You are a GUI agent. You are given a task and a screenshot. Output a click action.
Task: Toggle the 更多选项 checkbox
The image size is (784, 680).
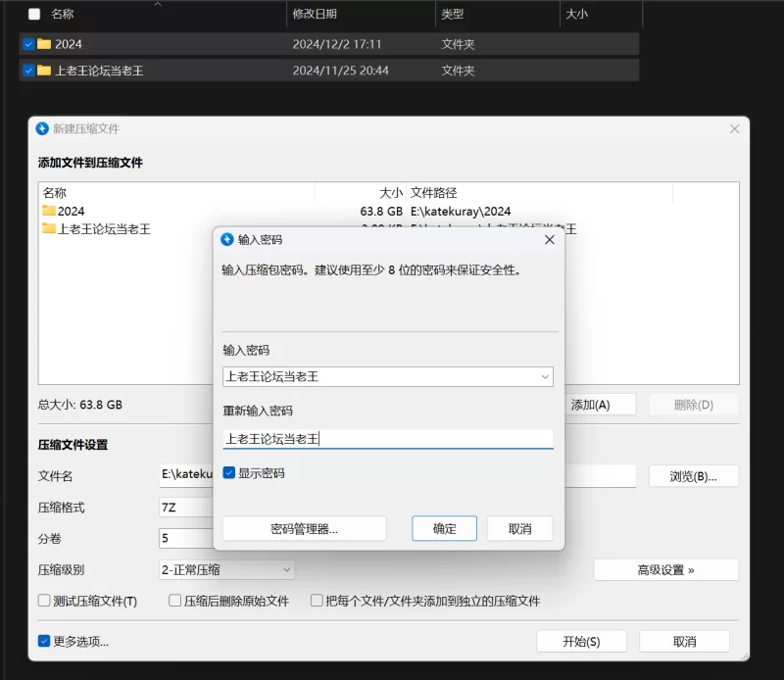click(44, 642)
